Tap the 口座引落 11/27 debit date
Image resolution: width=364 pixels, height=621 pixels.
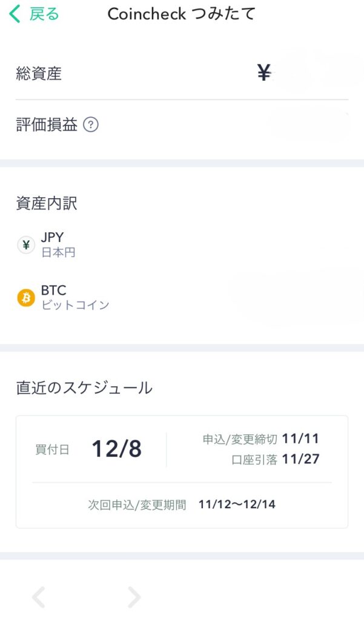[275, 460]
